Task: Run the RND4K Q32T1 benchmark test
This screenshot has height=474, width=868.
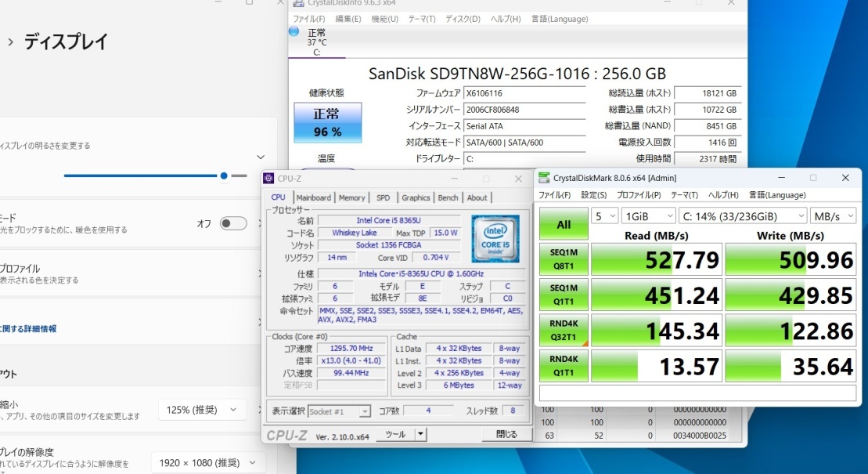Action: click(x=564, y=330)
